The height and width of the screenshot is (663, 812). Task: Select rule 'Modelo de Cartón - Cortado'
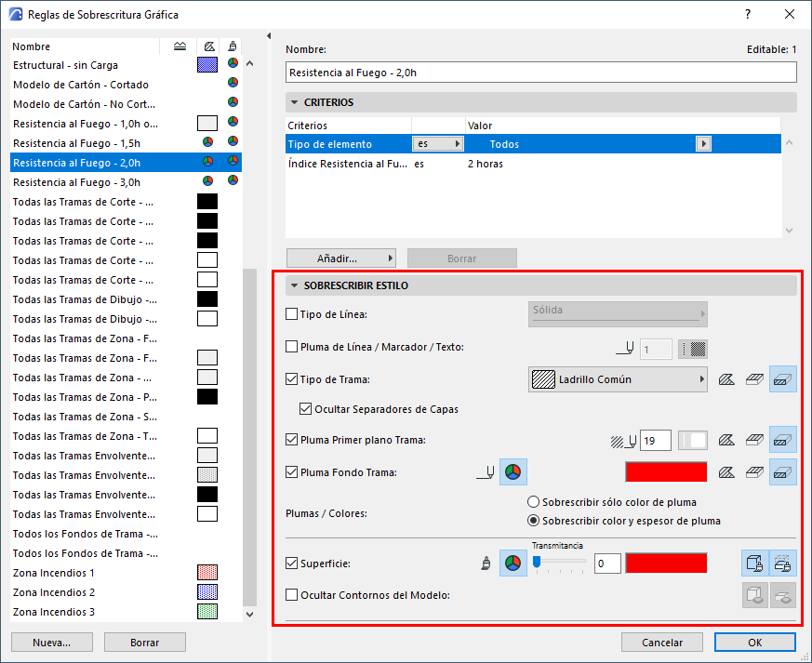[126, 85]
